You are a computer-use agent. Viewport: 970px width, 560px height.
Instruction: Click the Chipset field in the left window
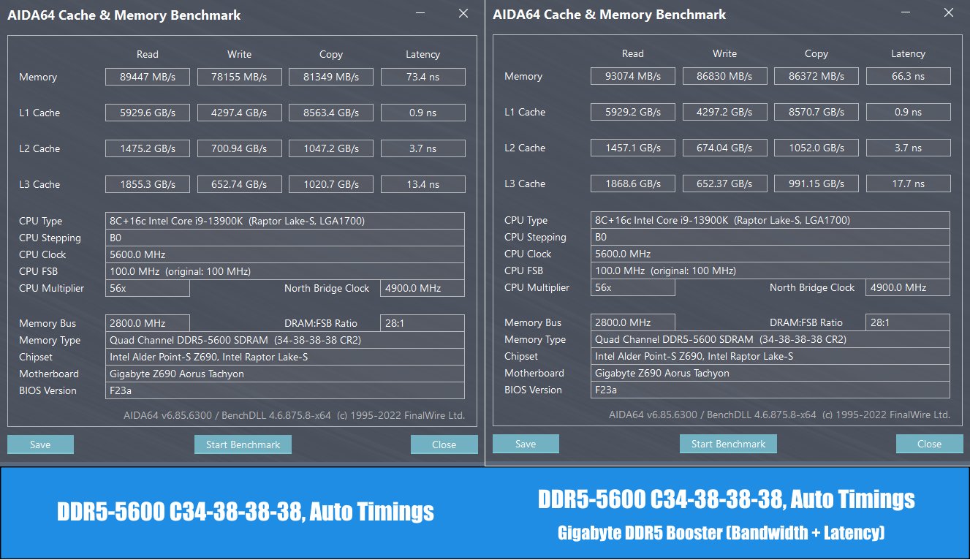(x=285, y=357)
